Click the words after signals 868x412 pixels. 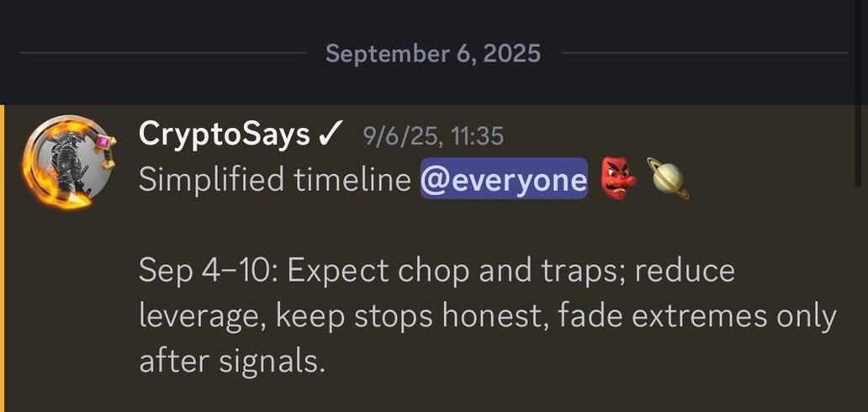coord(231,362)
